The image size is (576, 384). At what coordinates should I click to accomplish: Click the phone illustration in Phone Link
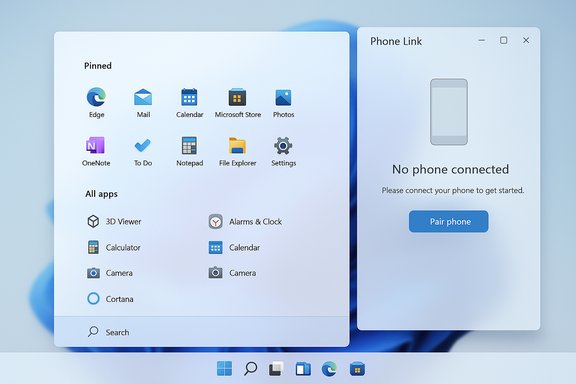point(449,112)
